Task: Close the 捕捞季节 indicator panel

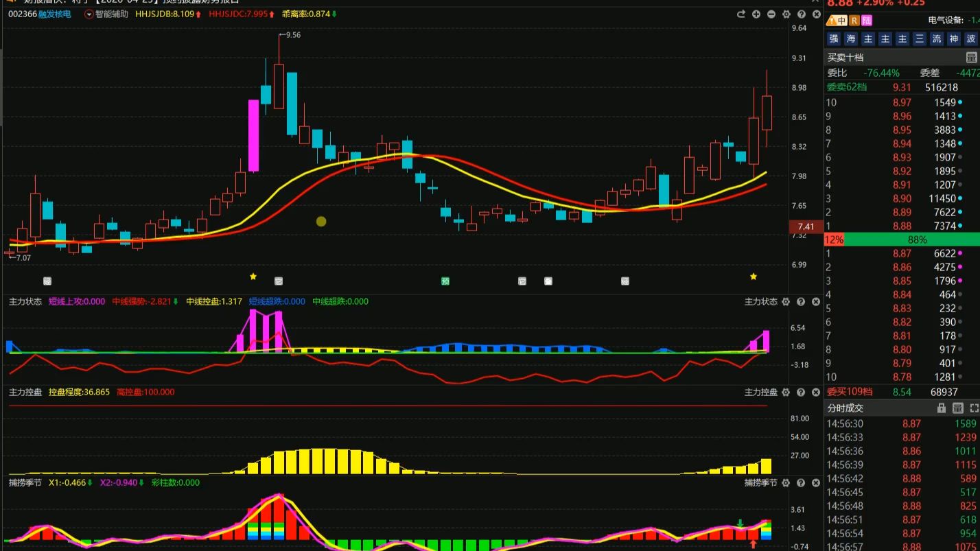Action: point(816,483)
